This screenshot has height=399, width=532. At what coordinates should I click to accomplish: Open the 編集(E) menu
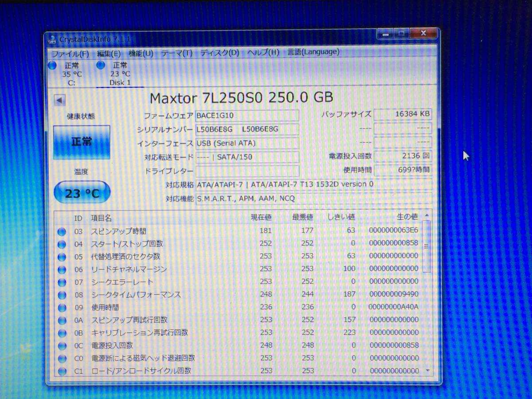click(x=109, y=53)
